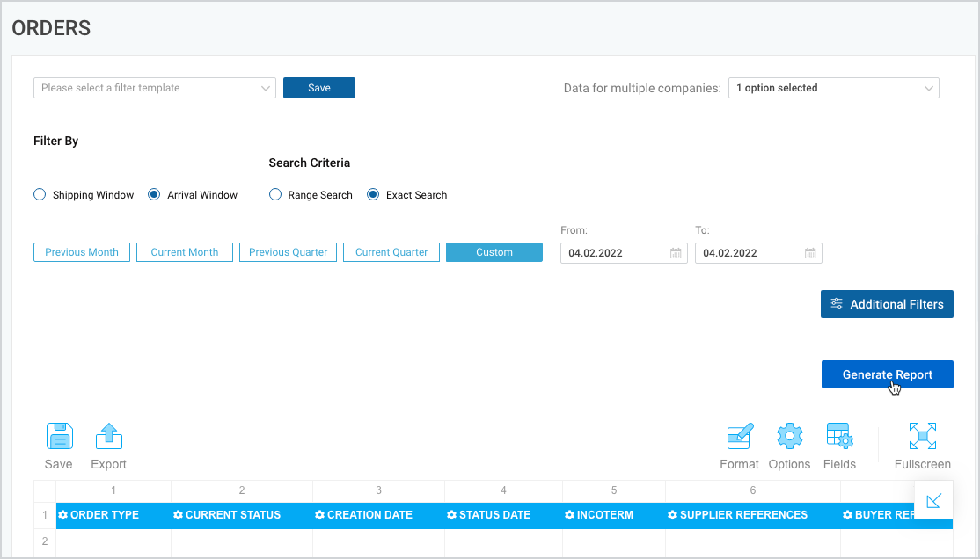Click the gear icon in ORDER TYPE header
Viewport: 980px width, 559px height.
pos(63,515)
